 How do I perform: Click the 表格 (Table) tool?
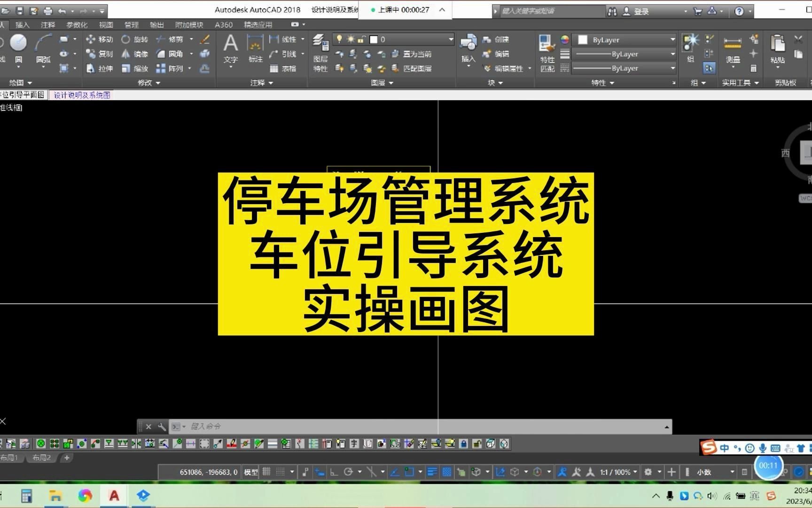point(283,69)
